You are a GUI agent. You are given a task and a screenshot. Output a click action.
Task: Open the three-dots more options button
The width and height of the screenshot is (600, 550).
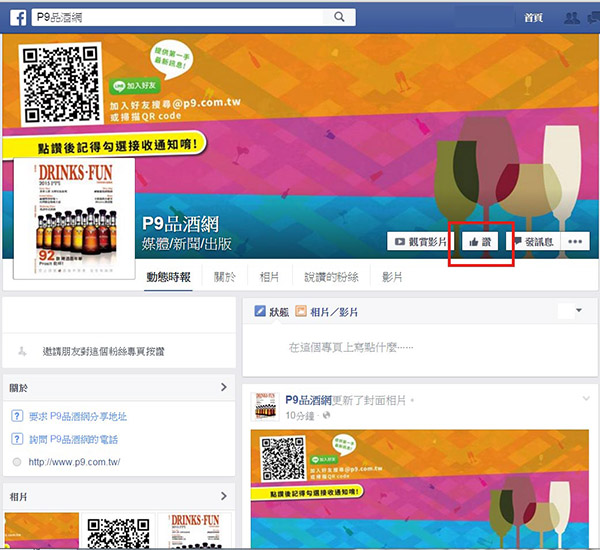(x=575, y=242)
